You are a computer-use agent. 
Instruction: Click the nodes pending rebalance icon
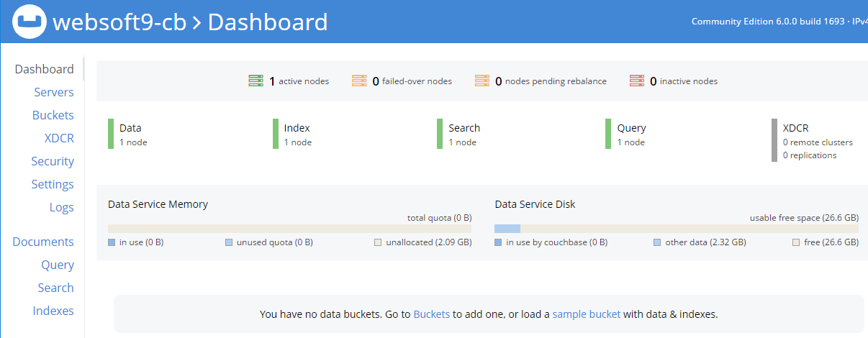[x=482, y=81]
